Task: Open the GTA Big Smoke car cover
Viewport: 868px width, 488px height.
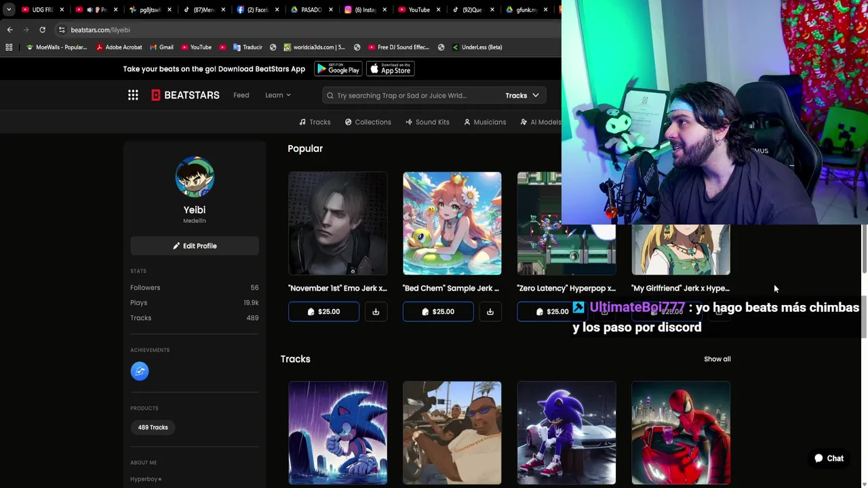Action: [452, 434]
